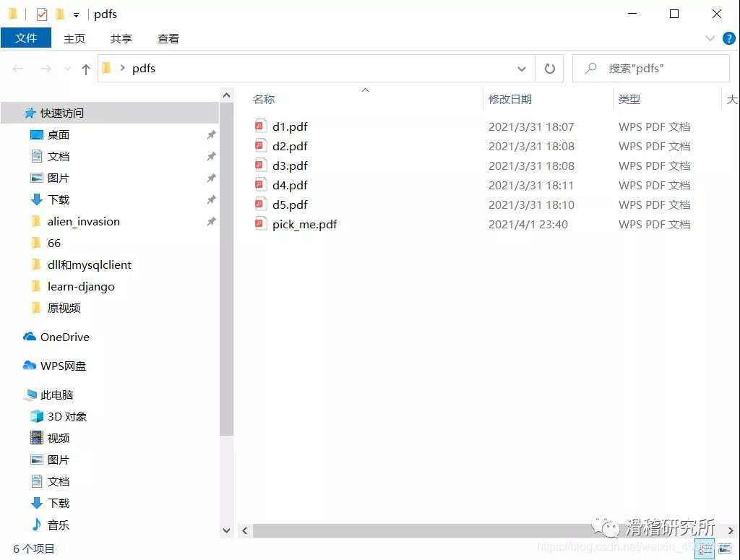The height and width of the screenshot is (560, 740).
Task: Expand the ribbon with the chevron
Action: pyautogui.click(x=710, y=38)
